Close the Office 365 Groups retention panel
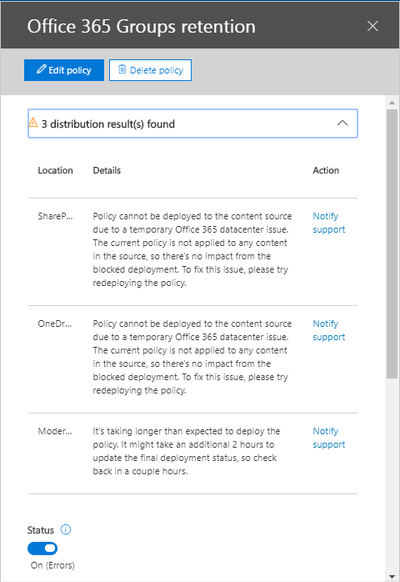 pyautogui.click(x=373, y=26)
